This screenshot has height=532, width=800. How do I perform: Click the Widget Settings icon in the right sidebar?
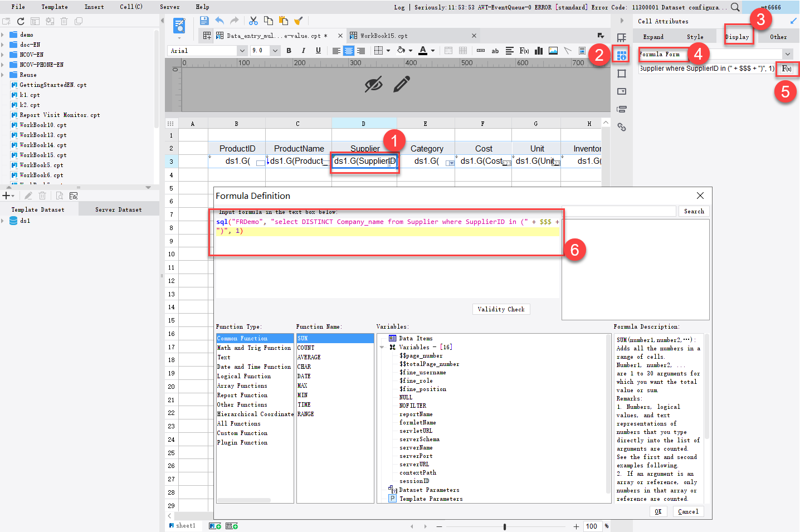tap(622, 91)
